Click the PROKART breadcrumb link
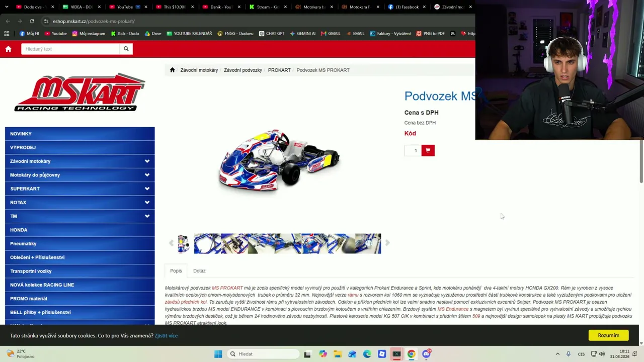Viewport: 644px width, 362px height. click(279, 70)
